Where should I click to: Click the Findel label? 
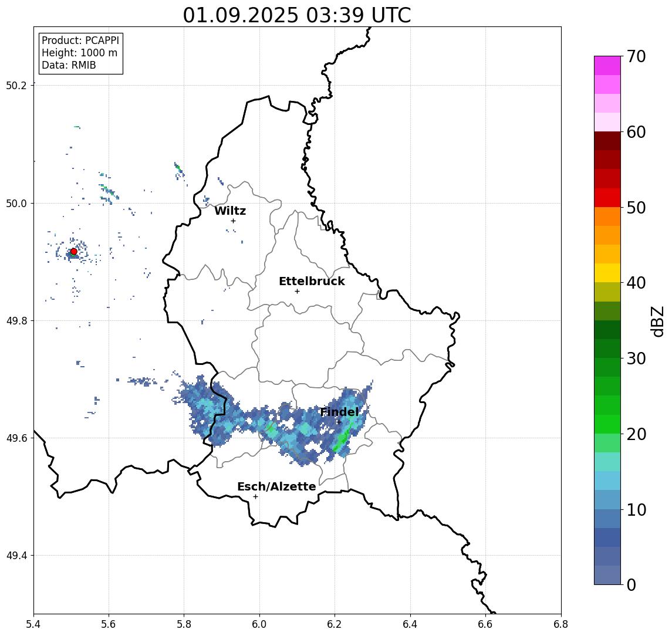[x=339, y=412]
